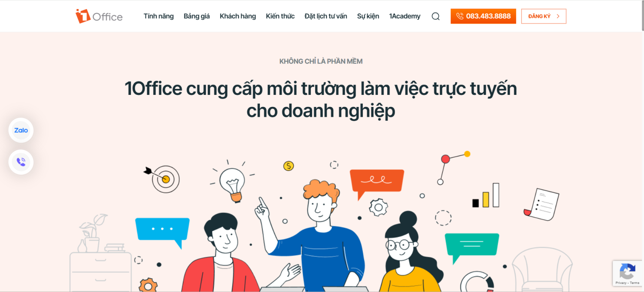Click the 083.483.8888 hotline button
This screenshot has width=644, height=292.
tap(483, 16)
